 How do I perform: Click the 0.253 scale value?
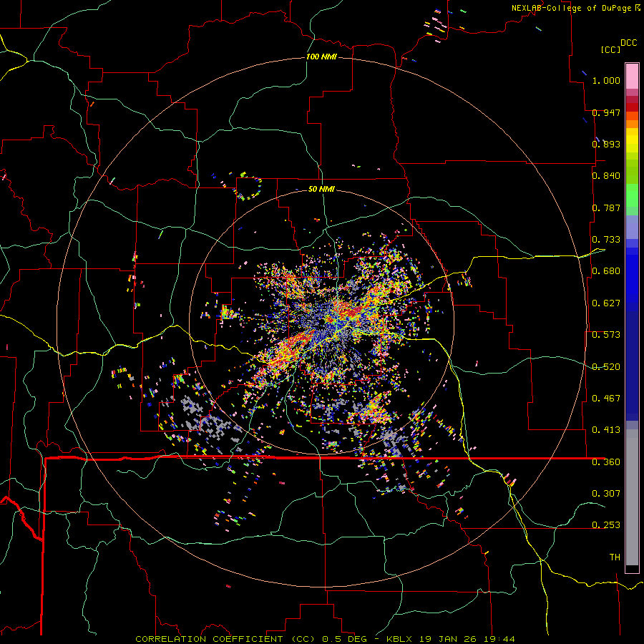(x=606, y=525)
